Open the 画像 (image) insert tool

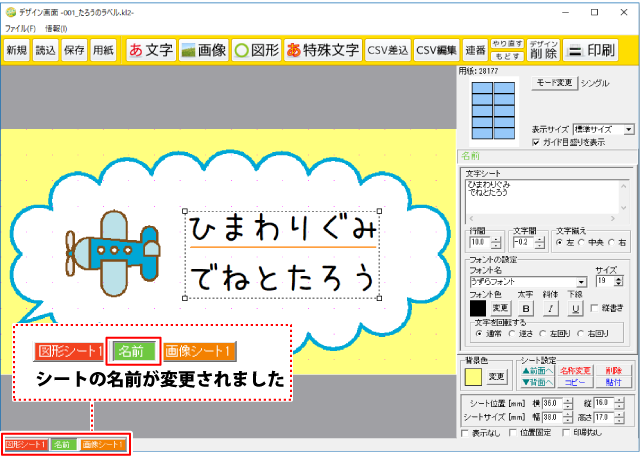(x=203, y=49)
